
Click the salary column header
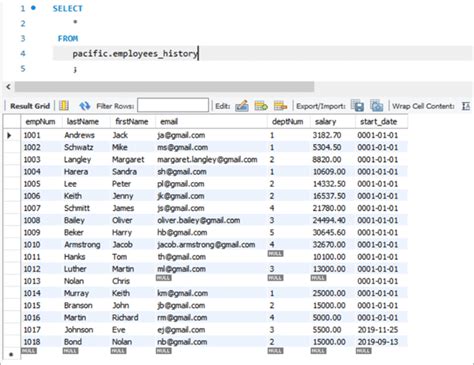point(326,122)
